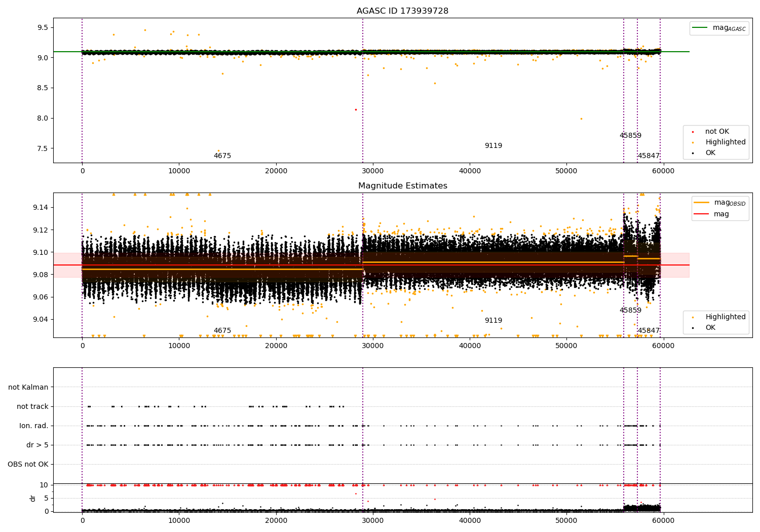Click the 9.14 y-axis tick label
The width and height of the screenshot is (760, 532).
[41, 208]
